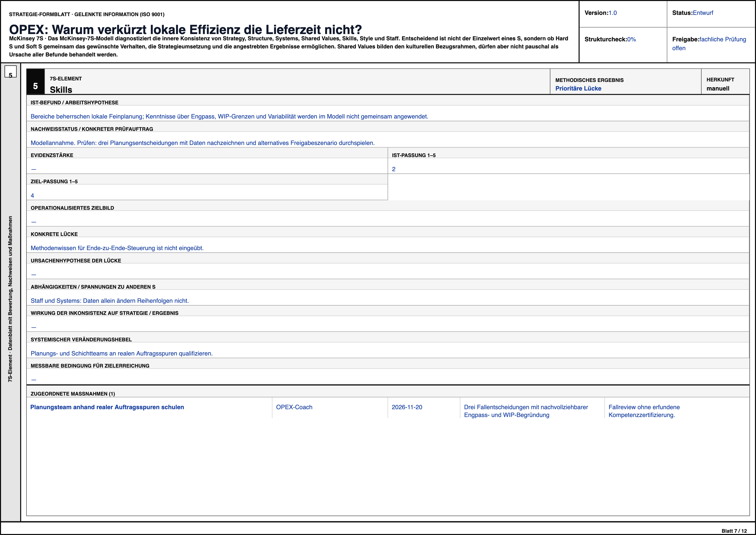
Task: Click the owner OPEX-Coach
Action: [x=294, y=407]
